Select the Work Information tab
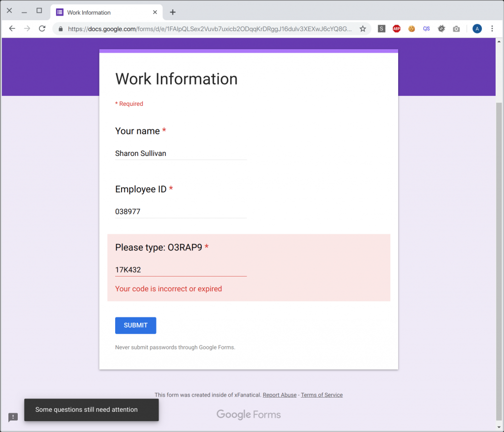The height and width of the screenshot is (432, 504). coord(107,12)
